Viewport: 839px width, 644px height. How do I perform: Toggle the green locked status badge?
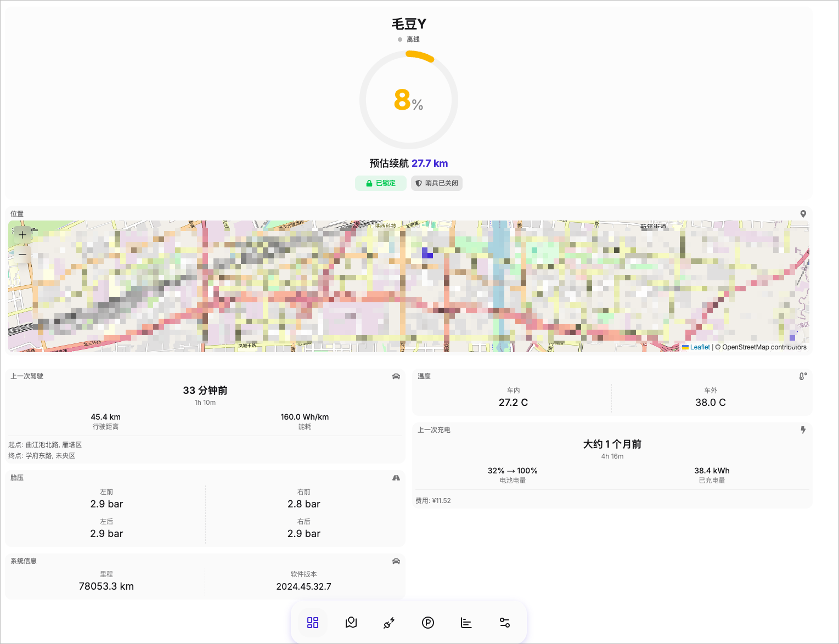click(381, 183)
